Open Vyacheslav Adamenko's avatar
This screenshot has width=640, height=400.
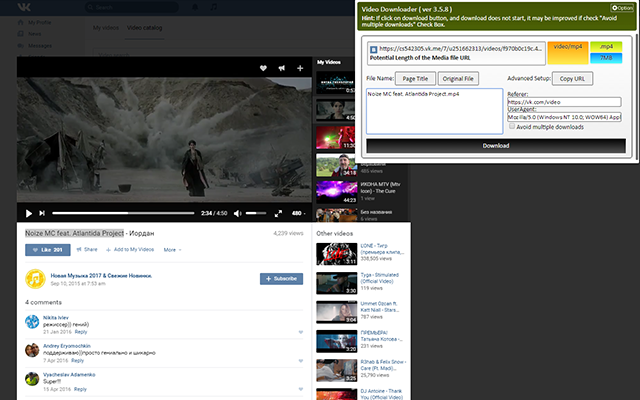click(x=32, y=379)
